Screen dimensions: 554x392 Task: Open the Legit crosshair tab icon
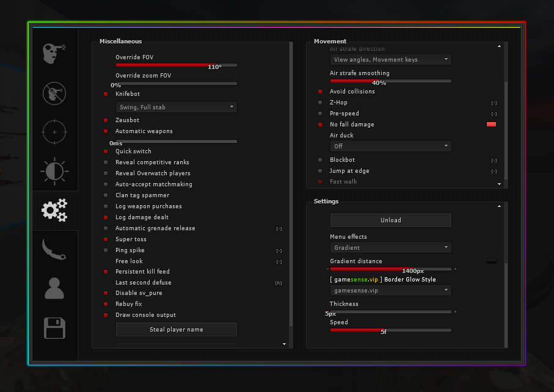54,132
